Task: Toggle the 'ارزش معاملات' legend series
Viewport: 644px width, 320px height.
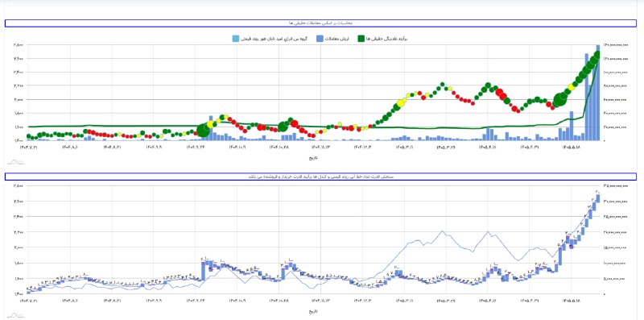Action: click(332, 39)
